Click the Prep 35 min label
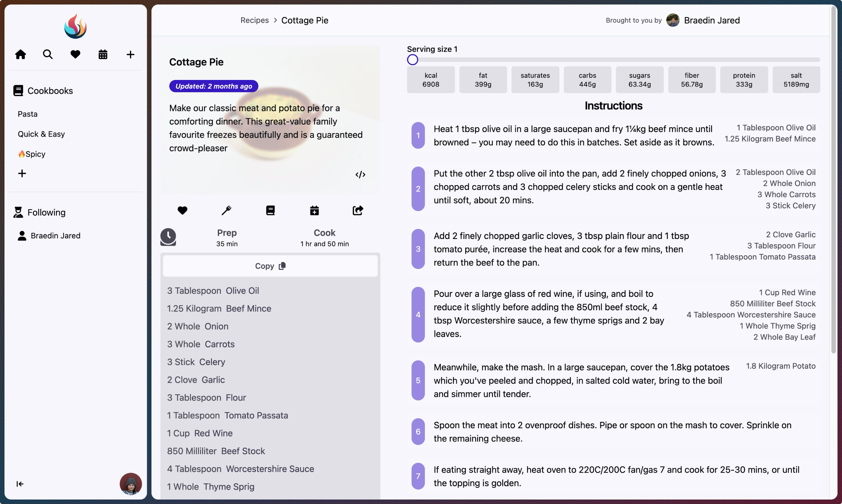 point(227,238)
